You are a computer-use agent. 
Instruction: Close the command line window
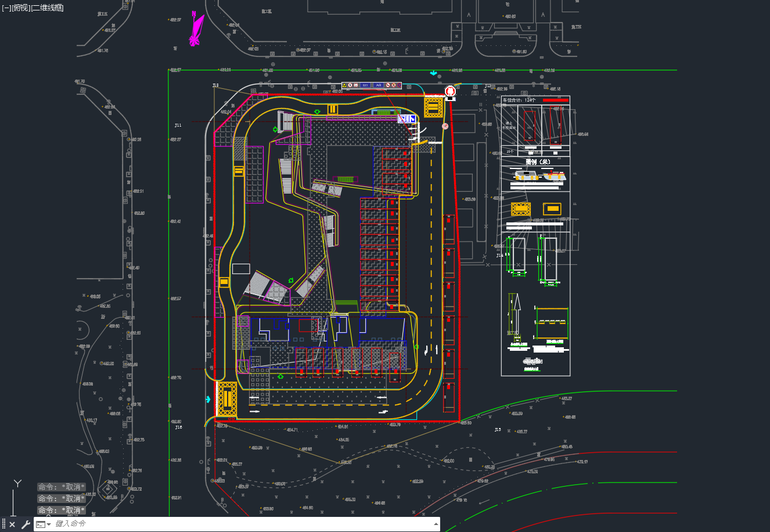pyautogui.click(x=12, y=524)
